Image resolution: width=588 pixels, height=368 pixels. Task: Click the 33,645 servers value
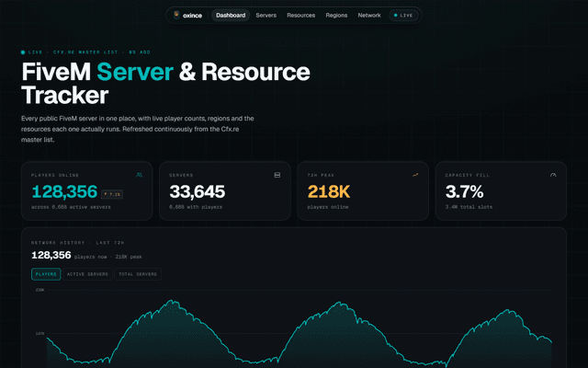(x=198, y=191)
